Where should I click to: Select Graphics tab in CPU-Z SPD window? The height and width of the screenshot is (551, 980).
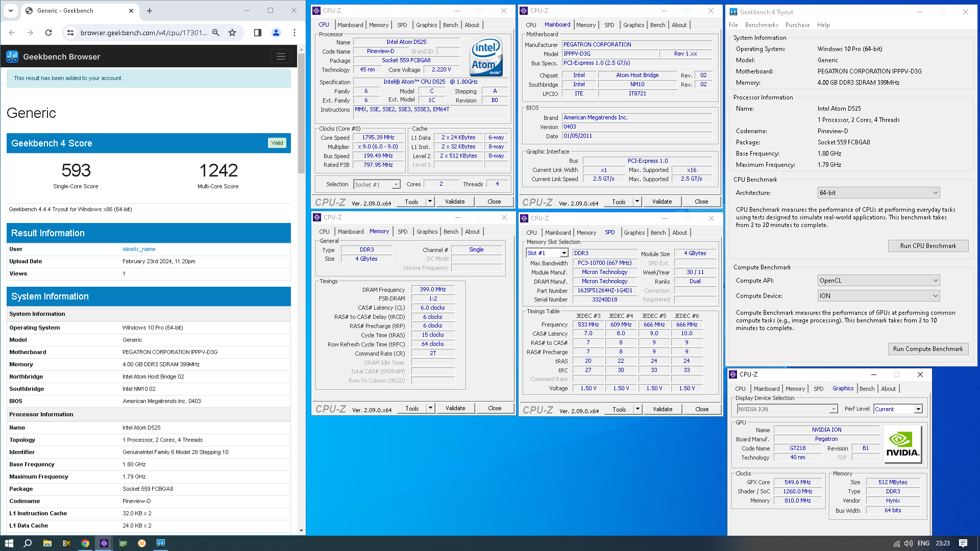pos(634,233)
